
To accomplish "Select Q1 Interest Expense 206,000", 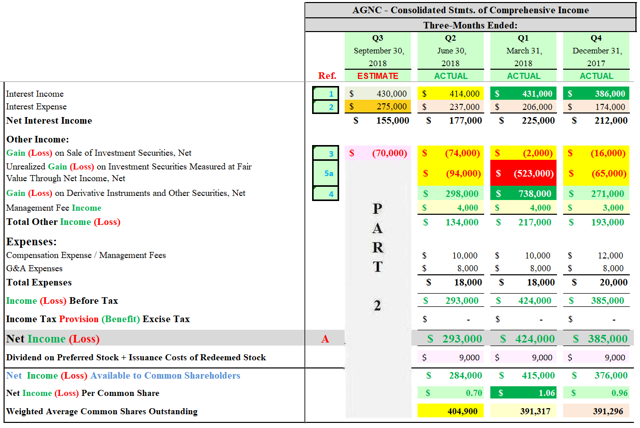I will click(523, 107).
